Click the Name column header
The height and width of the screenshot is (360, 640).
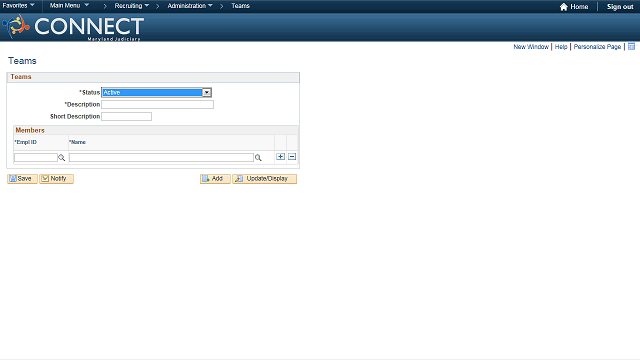point(77,142)
